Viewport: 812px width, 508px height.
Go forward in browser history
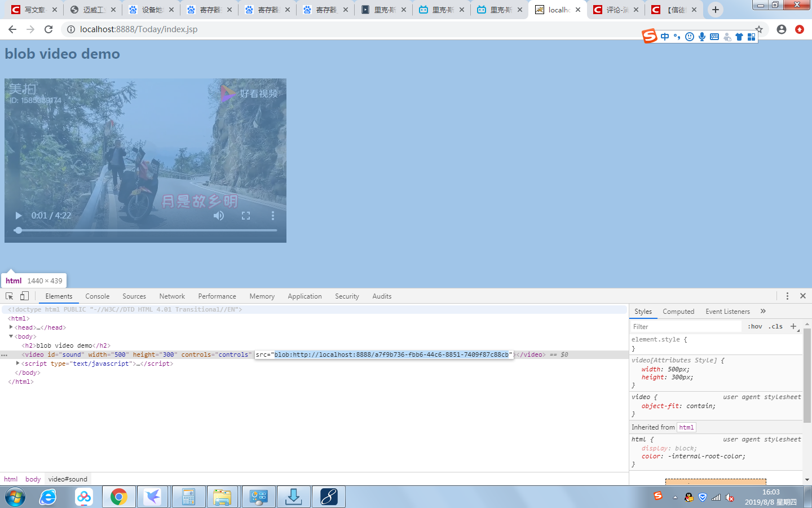pyautogui.click(x=30, y=29)
